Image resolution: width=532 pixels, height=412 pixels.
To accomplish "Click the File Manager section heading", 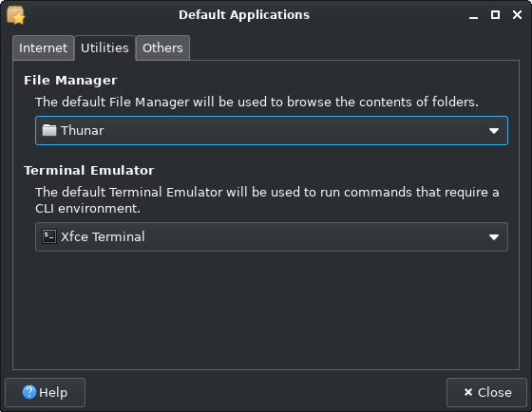I will point(70,81).
